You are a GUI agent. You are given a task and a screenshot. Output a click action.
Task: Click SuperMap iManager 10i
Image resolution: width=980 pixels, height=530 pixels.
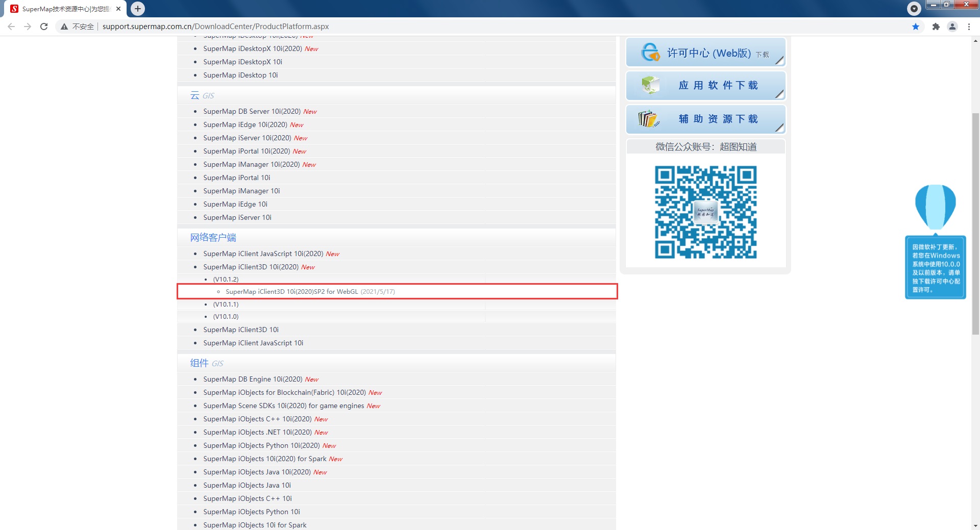tap(241, 191)
